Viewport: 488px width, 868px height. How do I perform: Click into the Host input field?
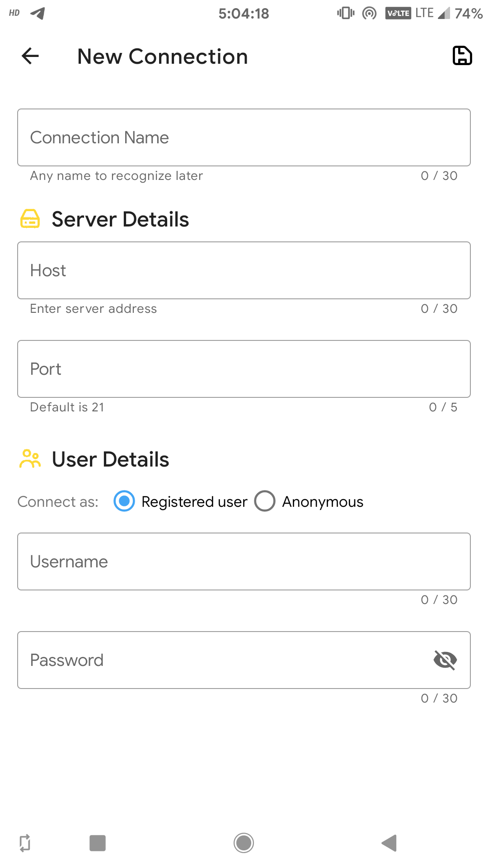244,270
